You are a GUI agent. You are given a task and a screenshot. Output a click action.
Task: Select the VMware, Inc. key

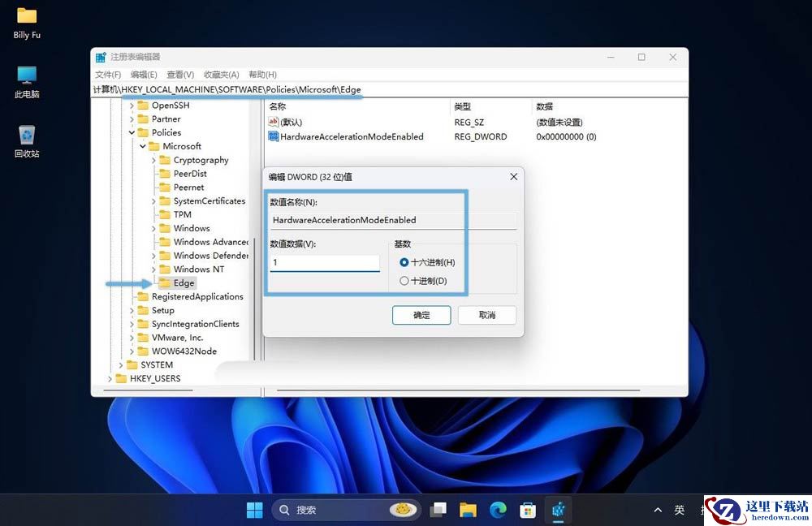[177, 338]
